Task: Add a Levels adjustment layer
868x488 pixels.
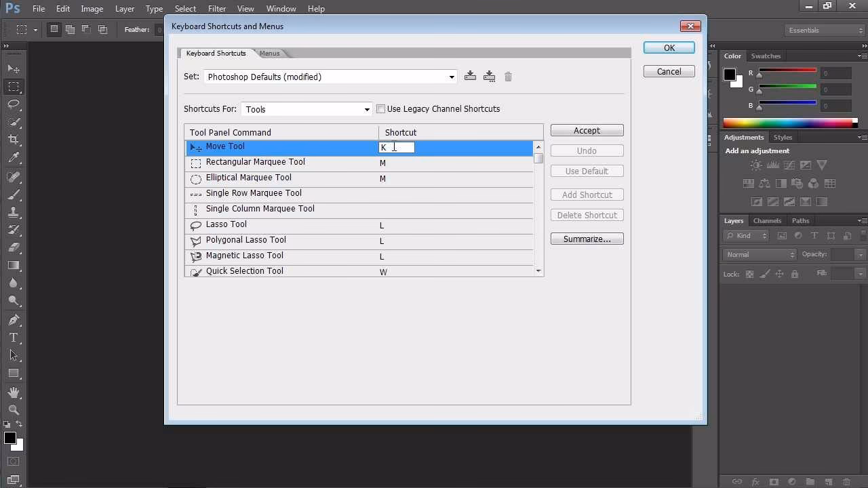Action: click(x=773, y=165)
